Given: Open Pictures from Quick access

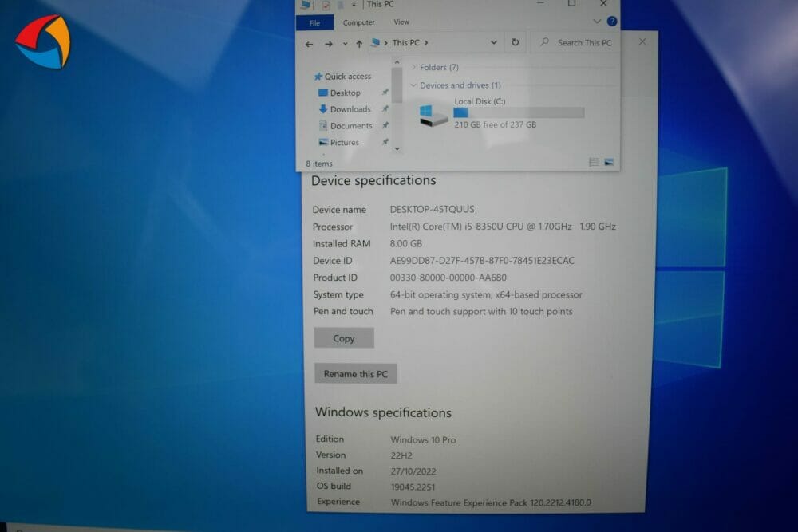Looking at the screenshot, I should coord(338,143).
